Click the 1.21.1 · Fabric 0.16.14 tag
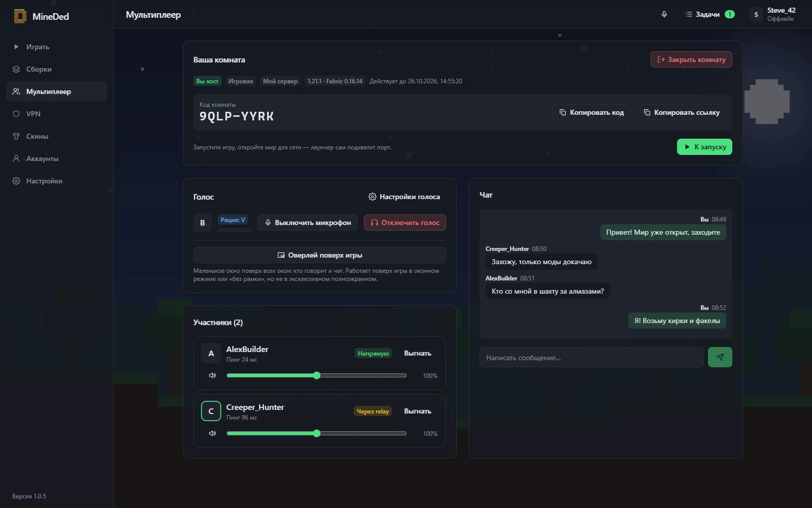Viewport: 812px width, 508px height. [x=335, y=81]
